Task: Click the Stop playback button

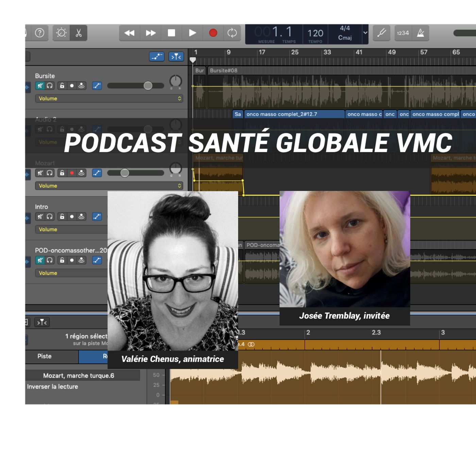Action: 171,33
